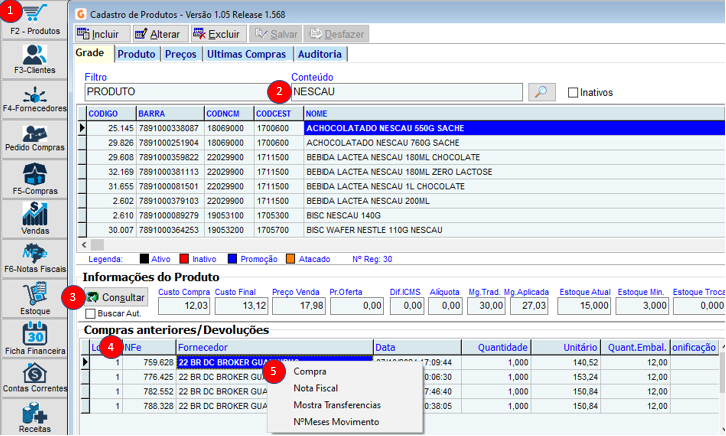Open F6-Notas Fiscais module

click(x=35, y=258)
